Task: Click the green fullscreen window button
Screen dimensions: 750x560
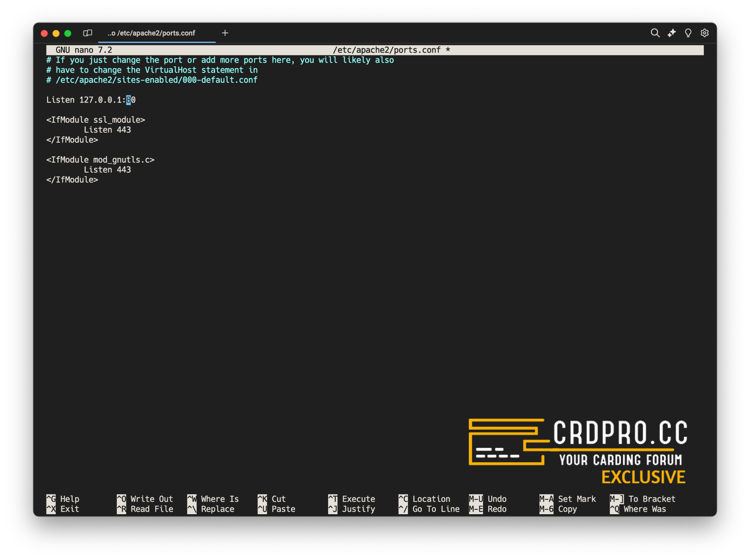Action: (68, 33)
